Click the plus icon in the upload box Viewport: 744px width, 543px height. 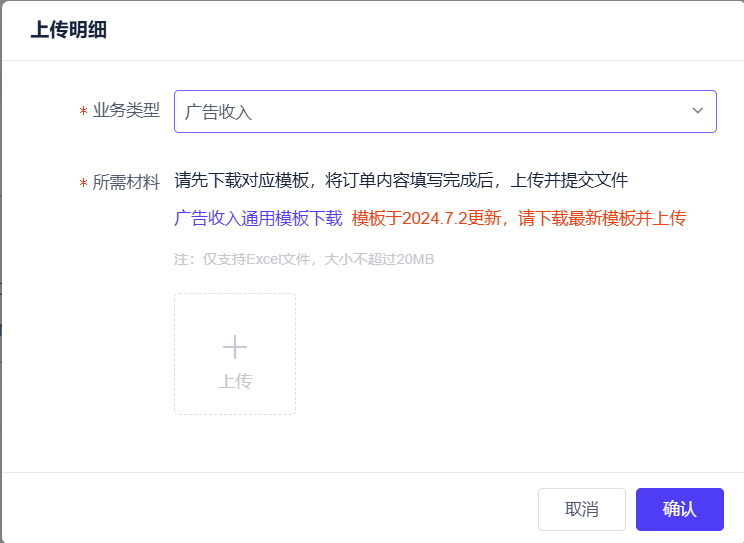(x=235, y=347)
